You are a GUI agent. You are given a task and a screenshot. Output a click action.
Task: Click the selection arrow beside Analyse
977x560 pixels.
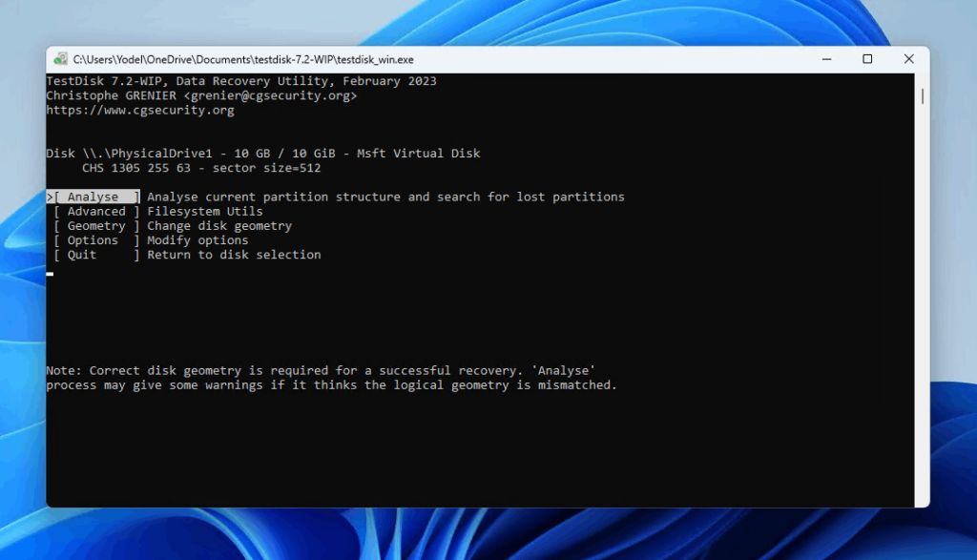click(51, 196)
